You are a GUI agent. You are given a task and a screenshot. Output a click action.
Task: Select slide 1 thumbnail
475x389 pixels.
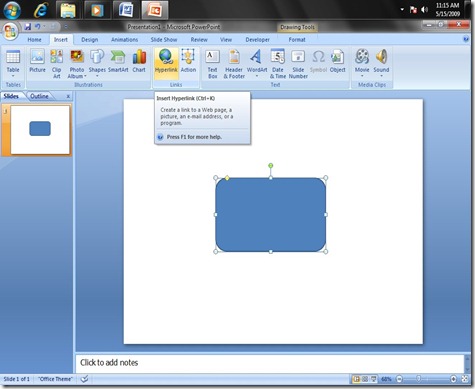click(x=40, y=130)
